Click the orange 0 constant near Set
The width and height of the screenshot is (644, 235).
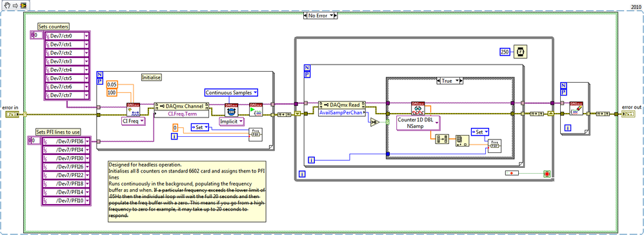click(x=175, y=127)
